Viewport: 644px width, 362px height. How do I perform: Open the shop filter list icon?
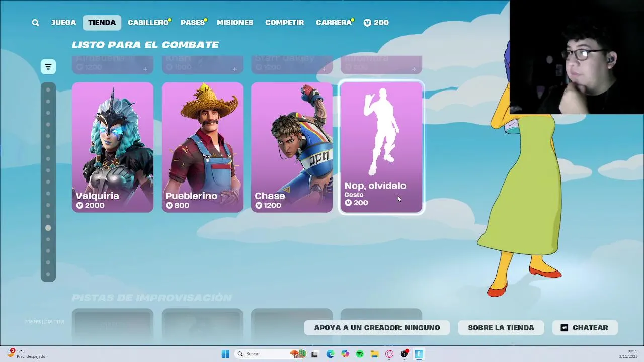(48, 66)
